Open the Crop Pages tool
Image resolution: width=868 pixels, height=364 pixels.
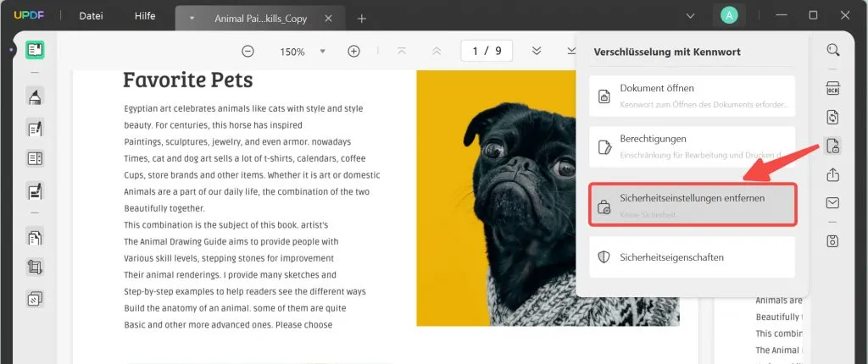(x=35, y=267)
